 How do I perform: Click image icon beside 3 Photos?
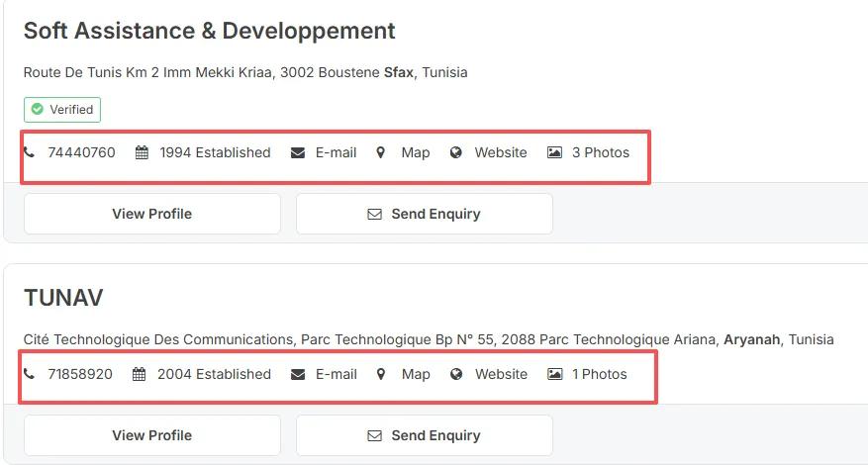tap(554, 152)
